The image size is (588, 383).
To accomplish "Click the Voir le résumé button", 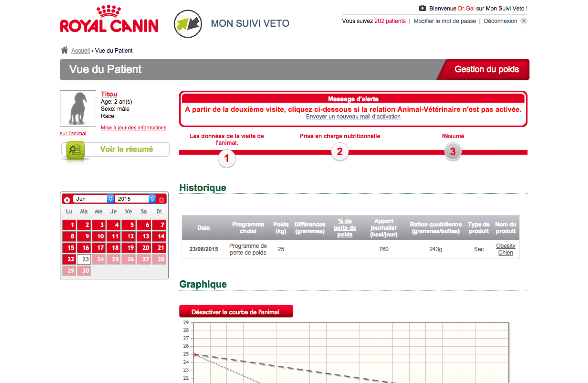I will coord(116,150).
